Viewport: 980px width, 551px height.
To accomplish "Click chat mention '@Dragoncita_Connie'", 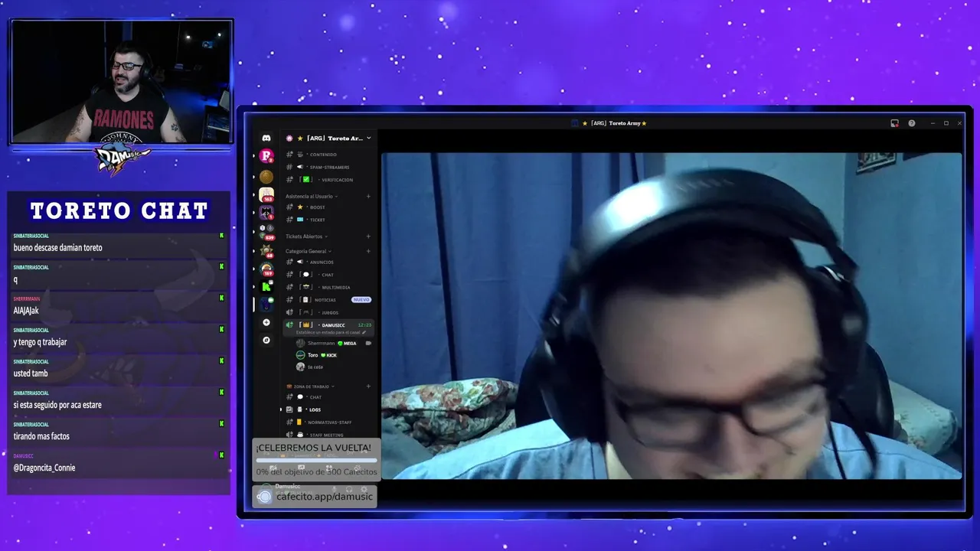I will (44, 468).
